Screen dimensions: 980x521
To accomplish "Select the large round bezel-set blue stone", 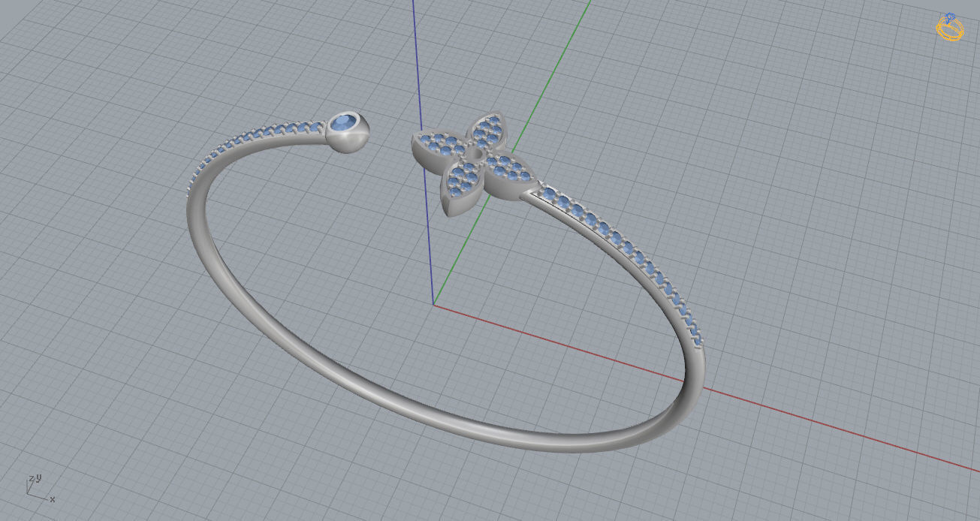I will [345, 123].
